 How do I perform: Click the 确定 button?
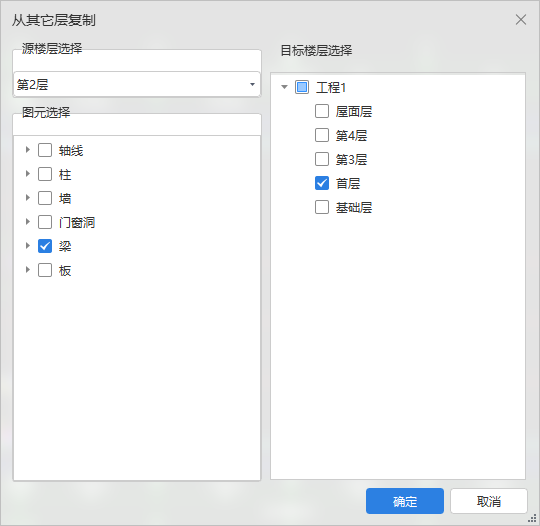[405, 501]
